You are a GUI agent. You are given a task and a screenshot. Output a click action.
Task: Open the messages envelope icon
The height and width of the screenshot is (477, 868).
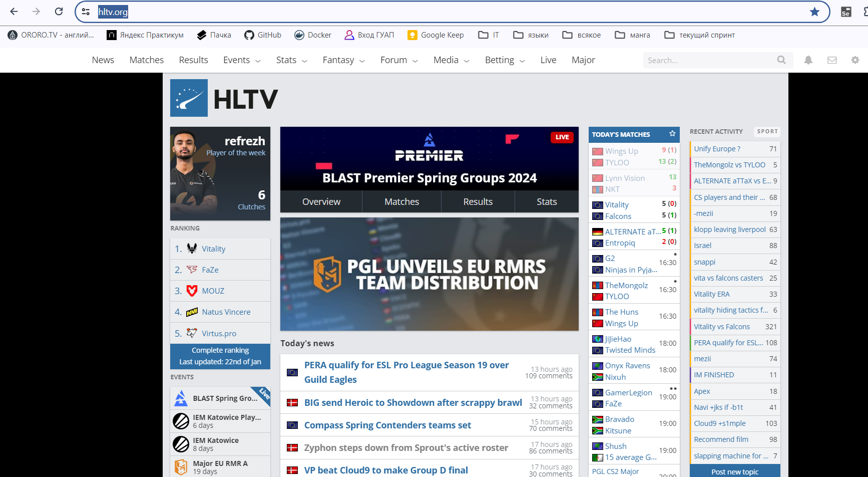click(832, 60)
